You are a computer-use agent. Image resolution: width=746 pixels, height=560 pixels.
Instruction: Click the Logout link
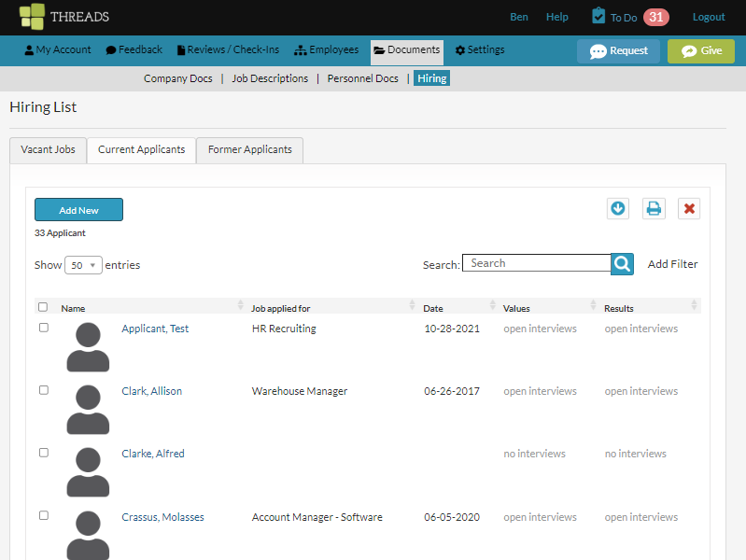(x=709, y=17)
